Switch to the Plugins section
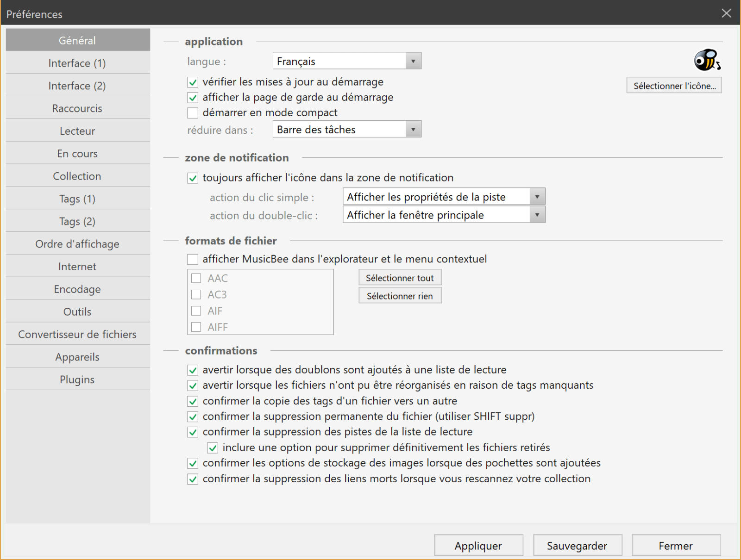This screenshot has width=741, height=560. click(77, 379)
